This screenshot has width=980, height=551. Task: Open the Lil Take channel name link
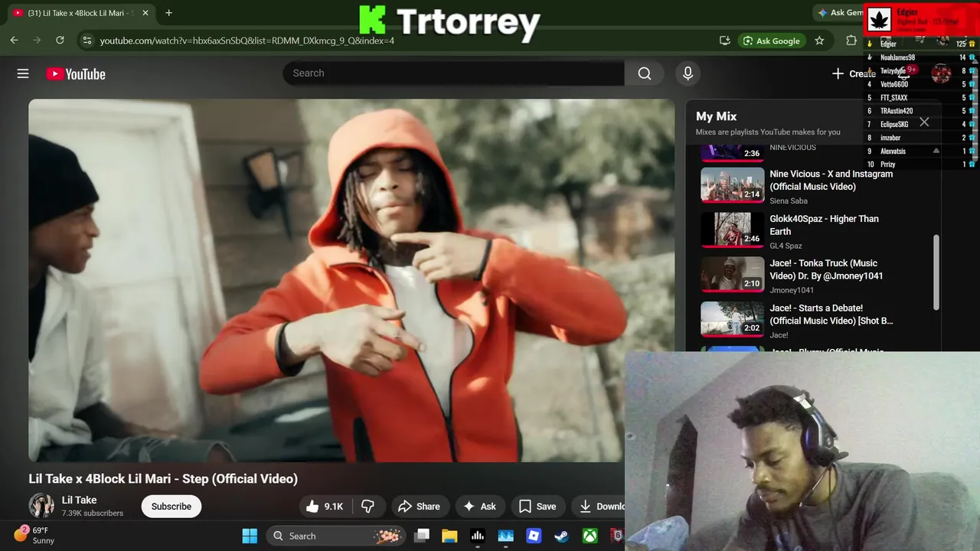79,500
